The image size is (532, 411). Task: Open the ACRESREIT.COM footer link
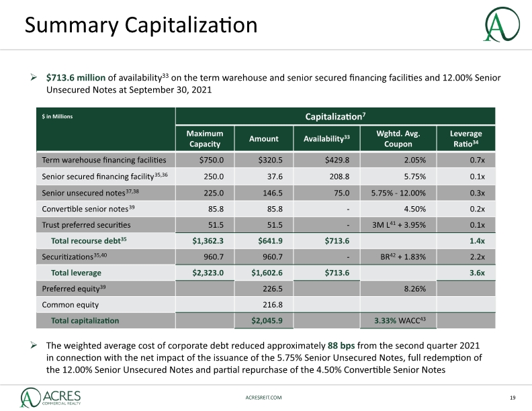pos(263,398)
